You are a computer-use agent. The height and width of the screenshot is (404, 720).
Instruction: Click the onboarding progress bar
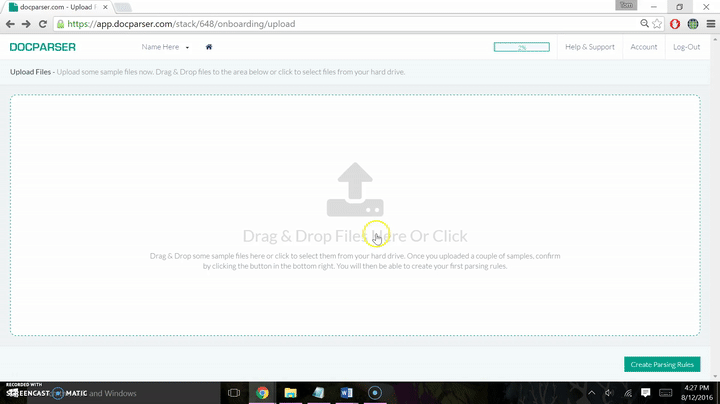coord(521,47)
